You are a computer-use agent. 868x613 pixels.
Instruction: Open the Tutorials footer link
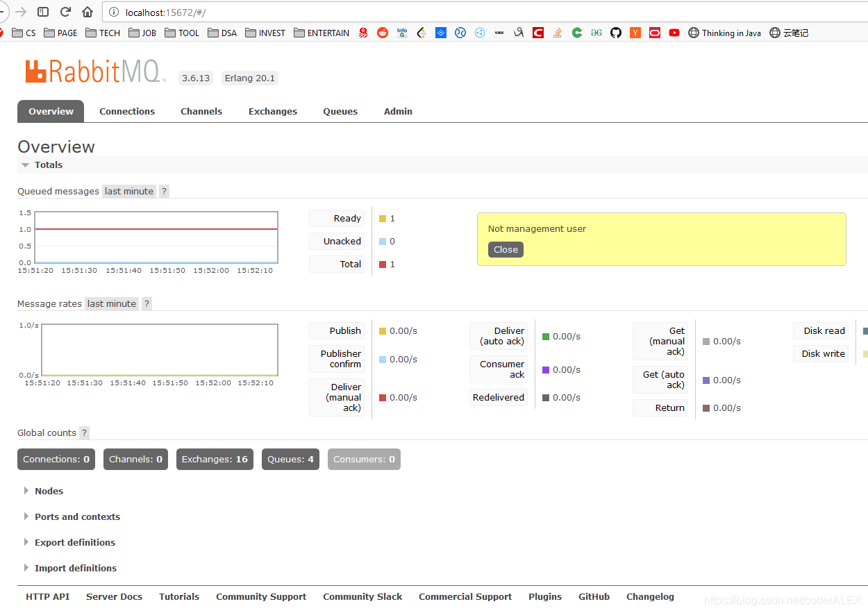(x=179, y=596)
